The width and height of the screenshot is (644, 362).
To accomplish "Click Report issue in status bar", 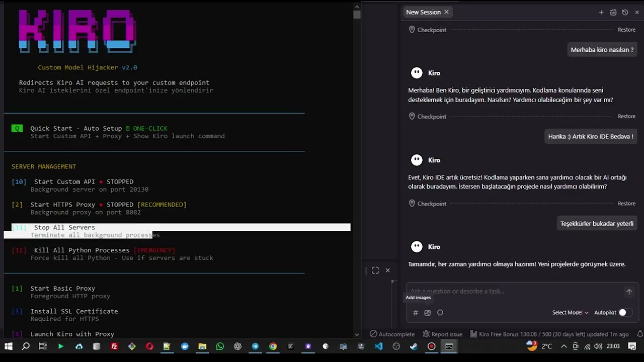I will coord(442,334).
